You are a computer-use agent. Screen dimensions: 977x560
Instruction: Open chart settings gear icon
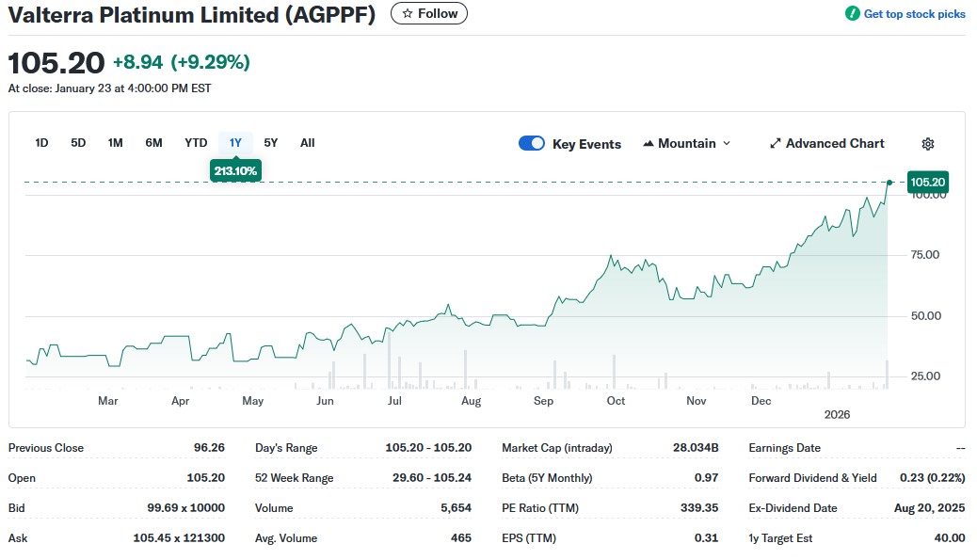(928, 144)
